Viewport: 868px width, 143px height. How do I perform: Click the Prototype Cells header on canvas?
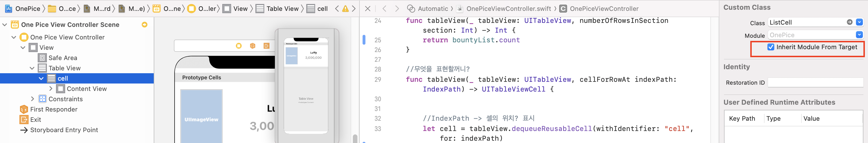tap(201, 78)
